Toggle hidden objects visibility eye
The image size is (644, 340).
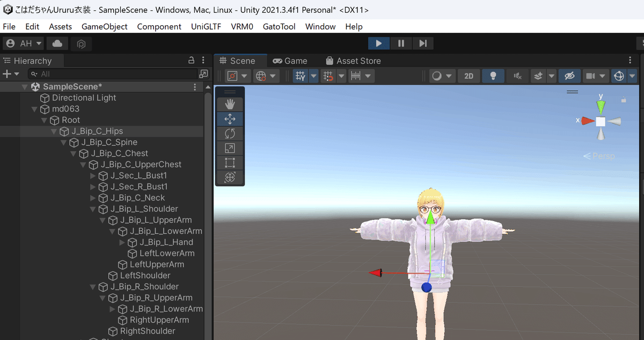[x=569, y=76]
